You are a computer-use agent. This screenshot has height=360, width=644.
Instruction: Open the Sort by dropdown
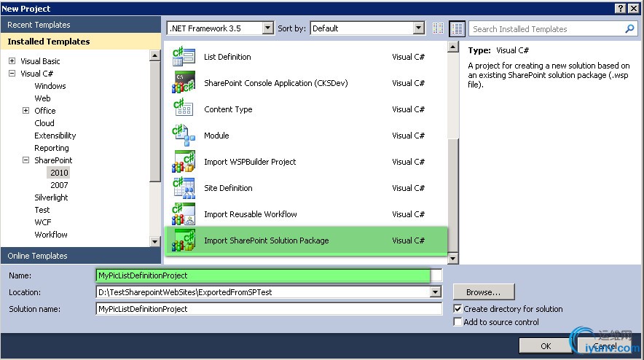coord(418,28)
